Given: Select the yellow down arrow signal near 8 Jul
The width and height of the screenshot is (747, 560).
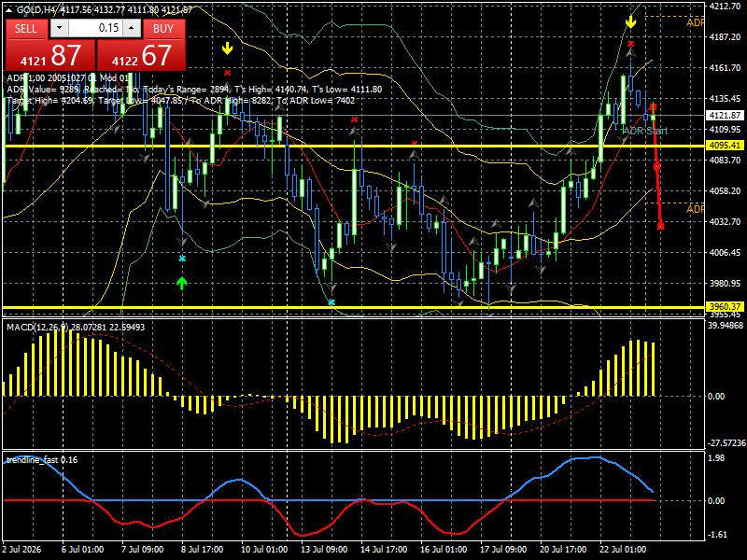Looking at the screenshot, I should click(227, 49).
